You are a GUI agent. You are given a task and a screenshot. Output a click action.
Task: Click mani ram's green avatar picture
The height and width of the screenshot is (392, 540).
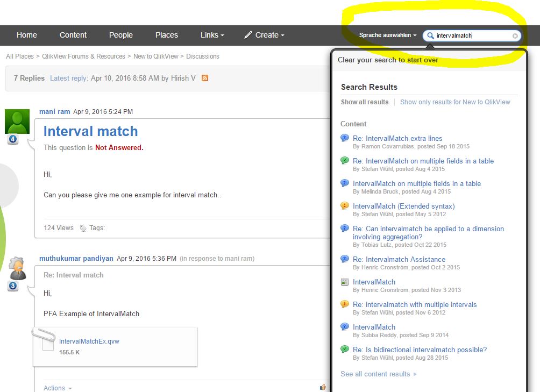click(x=17, y=120)
